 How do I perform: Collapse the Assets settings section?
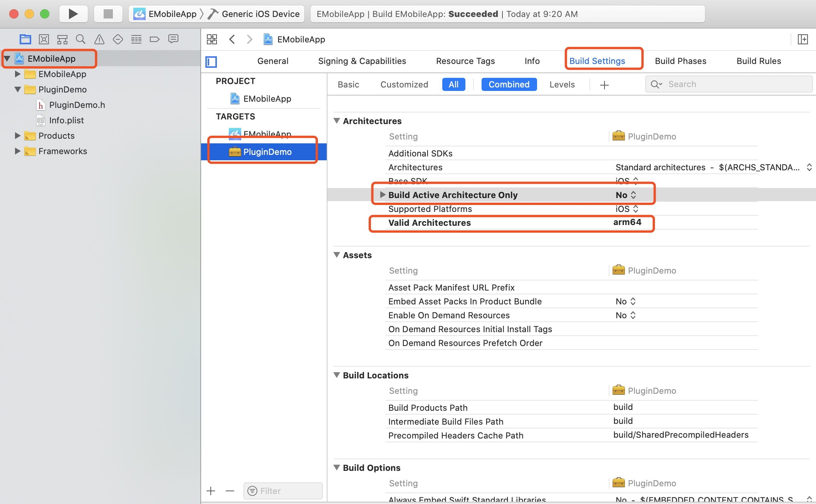tap(337, 255)
